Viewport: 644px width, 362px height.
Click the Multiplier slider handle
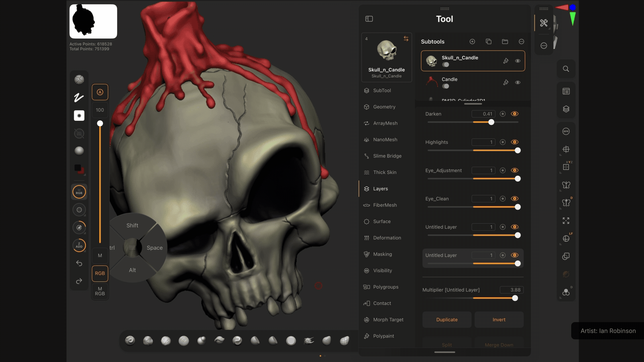515,298
